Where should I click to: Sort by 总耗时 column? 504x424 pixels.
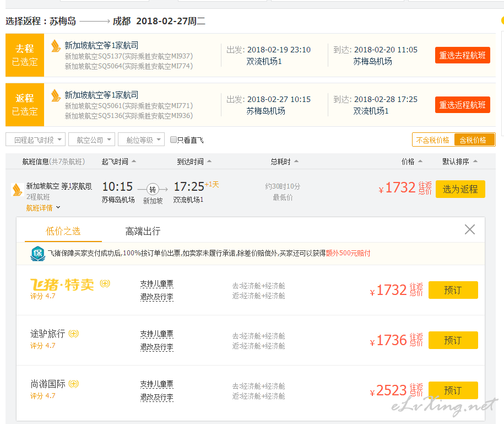tap(284, 162)
